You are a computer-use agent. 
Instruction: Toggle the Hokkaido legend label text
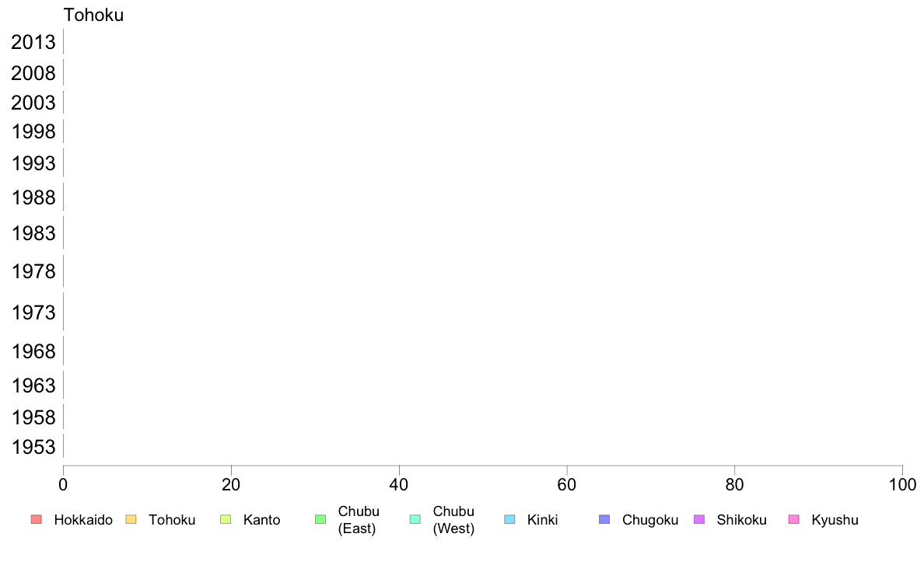pyautogui.click(x=83, y=520)
